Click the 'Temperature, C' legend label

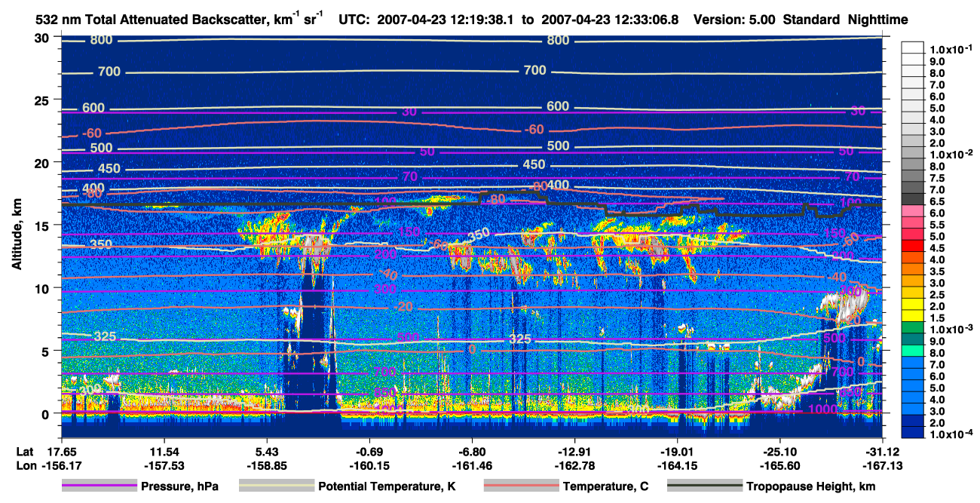pyautogui.click(x=605, y=486)
